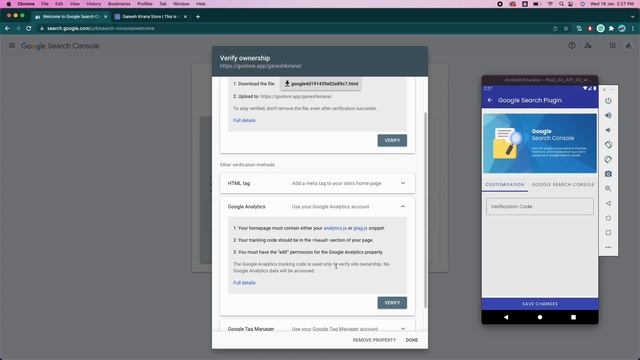Click emulator sidebar back triangle icon

(x=608, y=203)
